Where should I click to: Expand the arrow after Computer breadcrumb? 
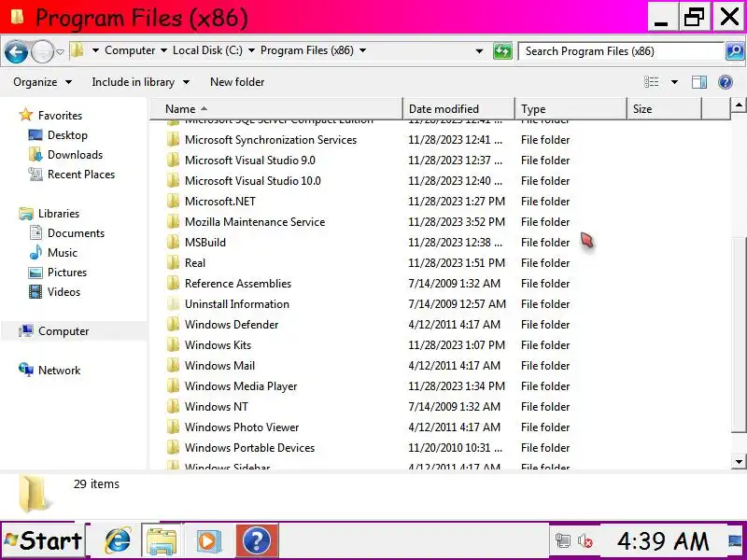(163, 50)
